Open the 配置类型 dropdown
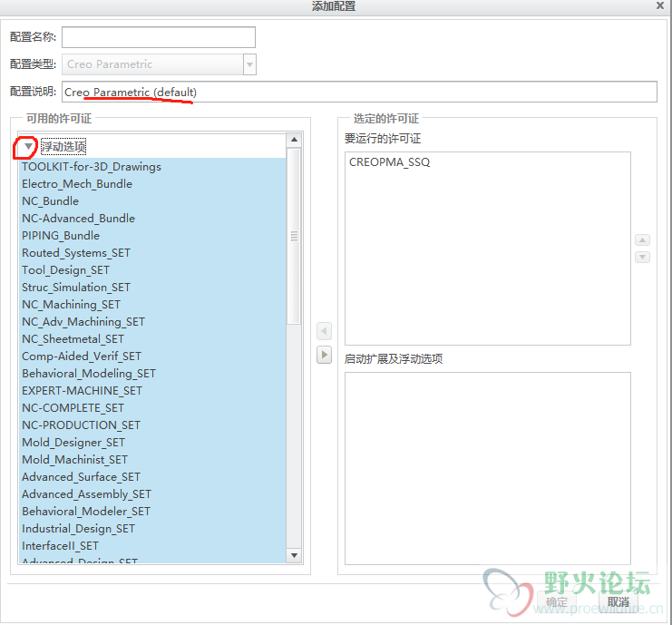The image size is (672, 625). (x=249, y=64)
